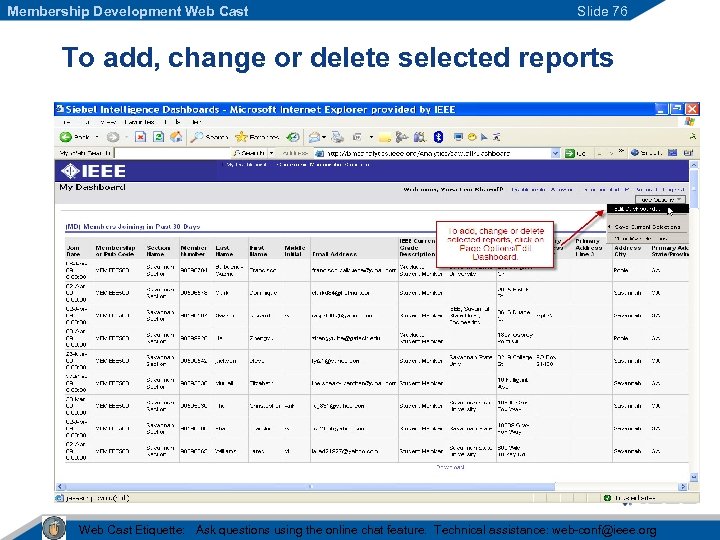The height and width of the screenshot is (540, 720).
Task: Open the Edit icon dropdown arrow
Action: point(371,137)
